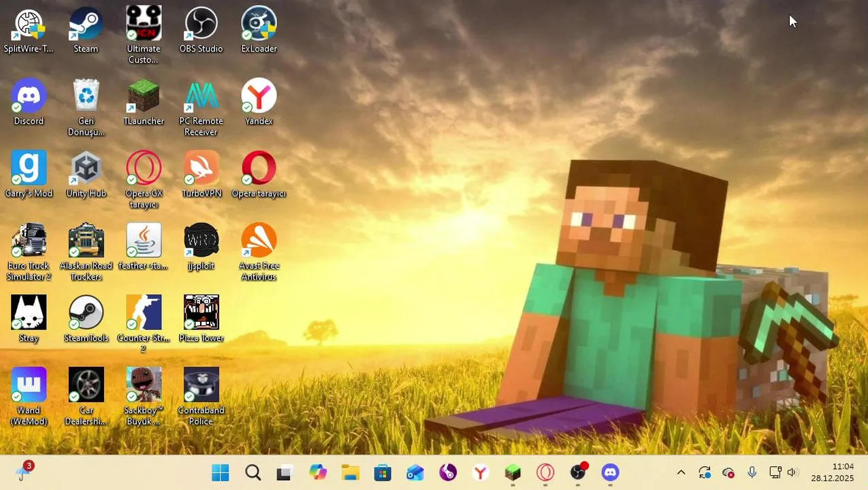868x490 pixels.
Task: Select the SteamTools desktop icon
Action: (86, 319)
